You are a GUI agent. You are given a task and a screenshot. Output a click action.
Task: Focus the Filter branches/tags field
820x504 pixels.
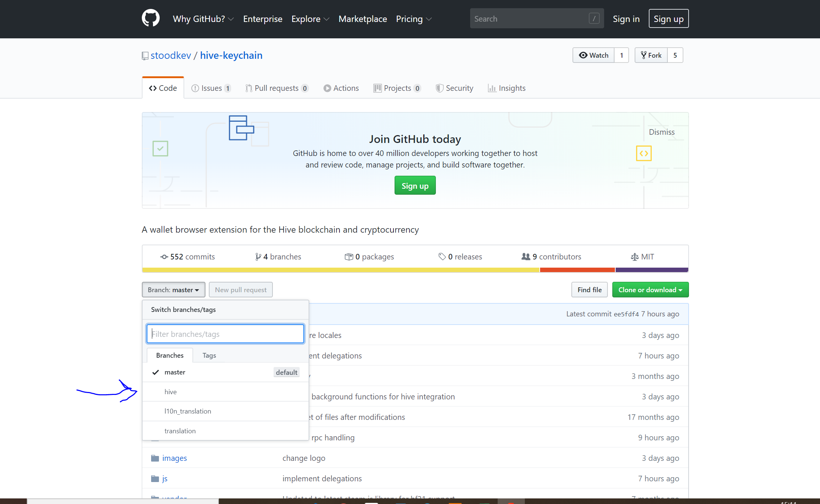(225, 334)
